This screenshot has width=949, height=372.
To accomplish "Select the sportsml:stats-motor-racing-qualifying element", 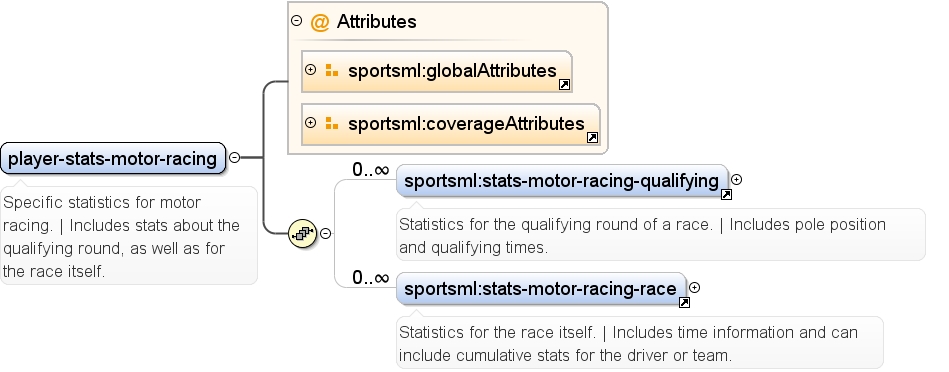I will point(562,181).
